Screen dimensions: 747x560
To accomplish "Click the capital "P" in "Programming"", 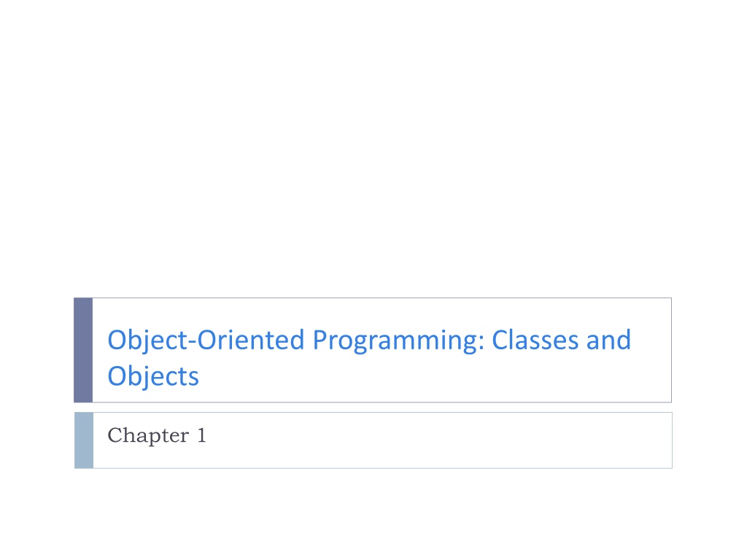I will [x=320, y=340].
